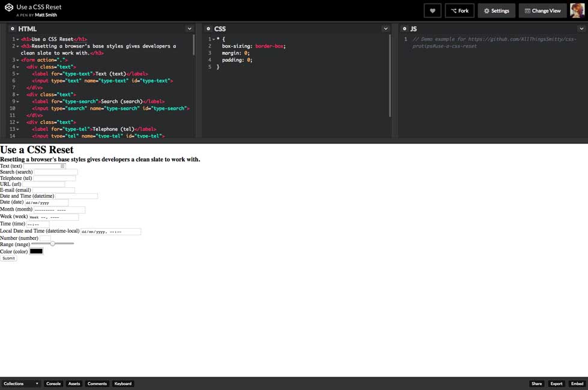Open pen Settings
588x390 pixels.
point(496,11)
